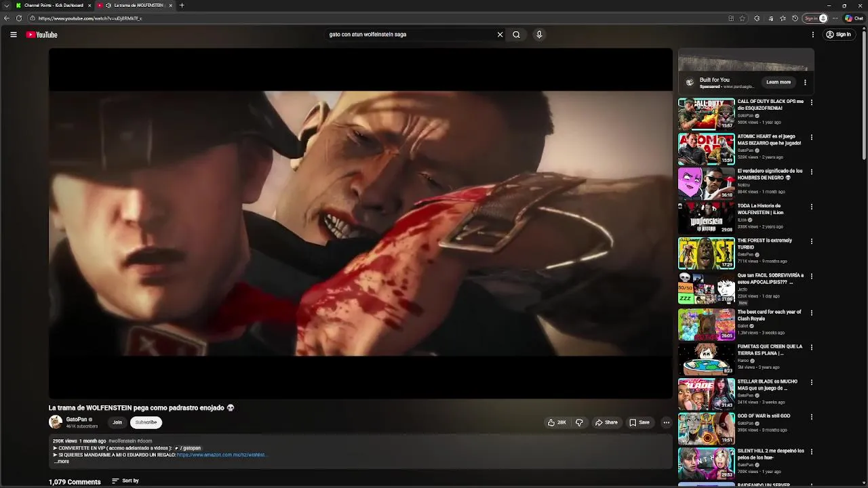The height and width of the screenshot is (488, 868).
Task: Open the ad options three-dot menu
Action: (x=805, y=82)
